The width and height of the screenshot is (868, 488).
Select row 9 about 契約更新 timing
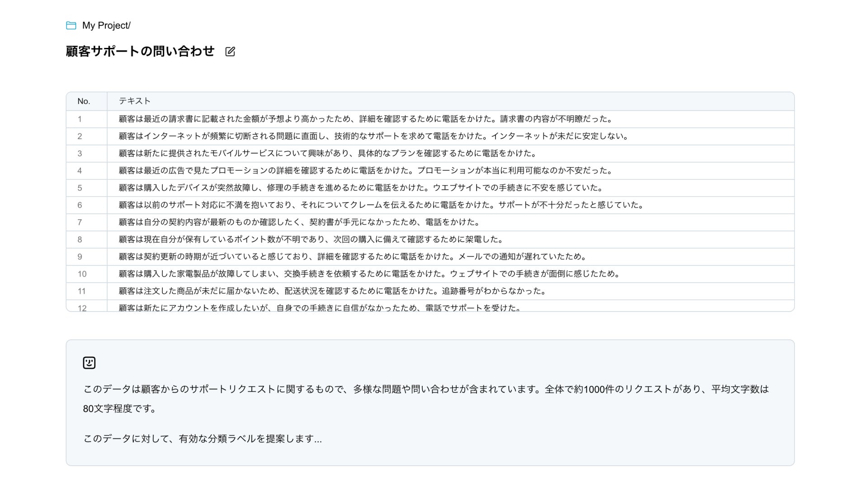point(353,257)
